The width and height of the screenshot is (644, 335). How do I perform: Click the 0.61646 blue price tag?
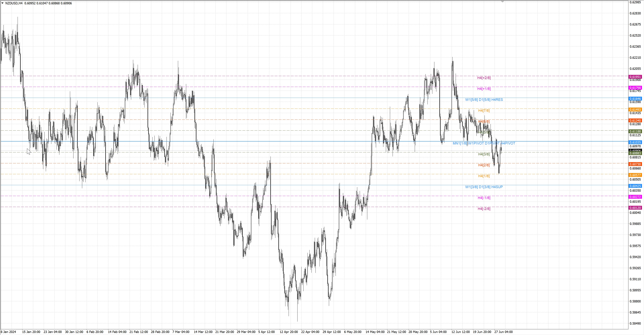[x=635, y=99]
